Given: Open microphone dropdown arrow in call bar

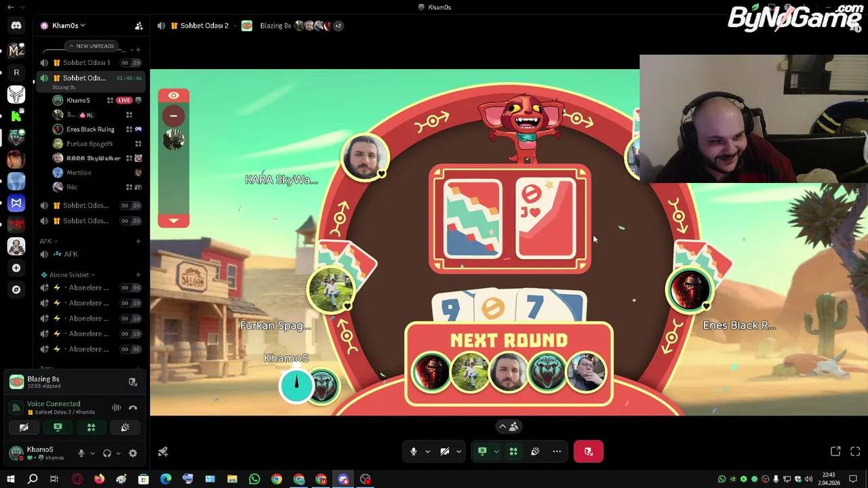Looking at the screenshot, I should click(x=427, y=451).
